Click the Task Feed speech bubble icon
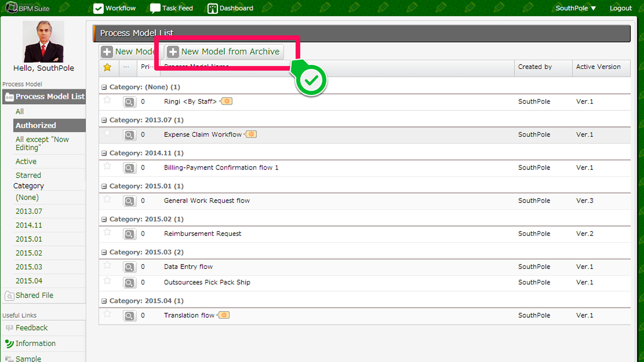The height and width of the screenshot is (362, 644). coord(155,9)
